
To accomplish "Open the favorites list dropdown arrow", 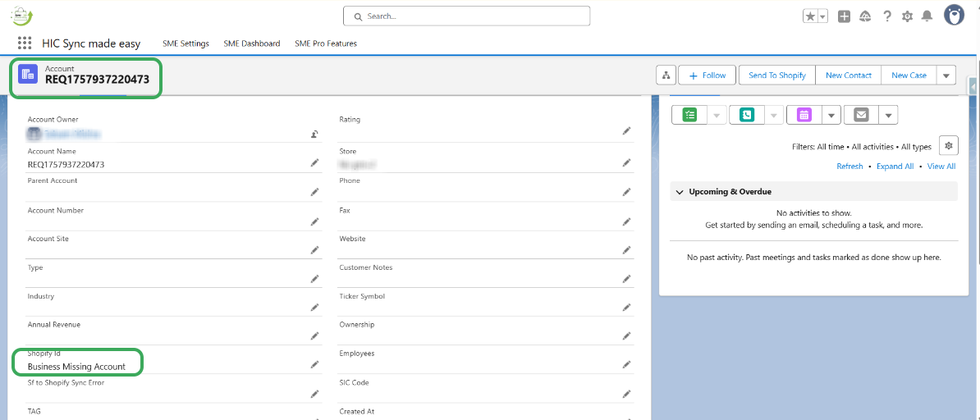I will click(x=822, y=16).
